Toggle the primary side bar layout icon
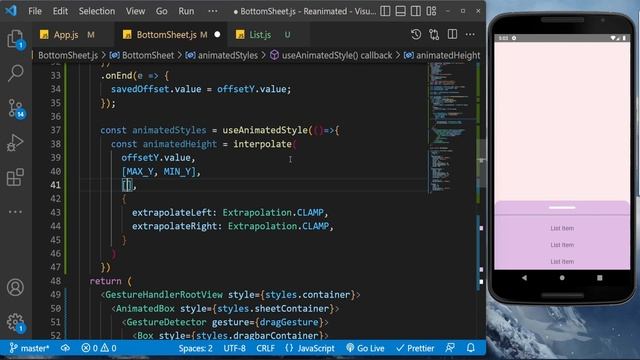The image size is (640, 360). pyautogui.click(x=385, y=11)
